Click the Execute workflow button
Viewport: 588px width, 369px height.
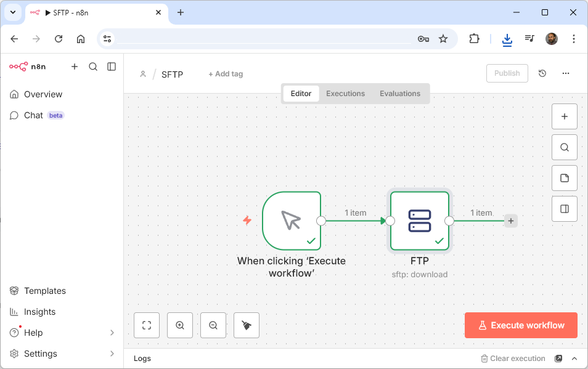[x=521, y=325]
